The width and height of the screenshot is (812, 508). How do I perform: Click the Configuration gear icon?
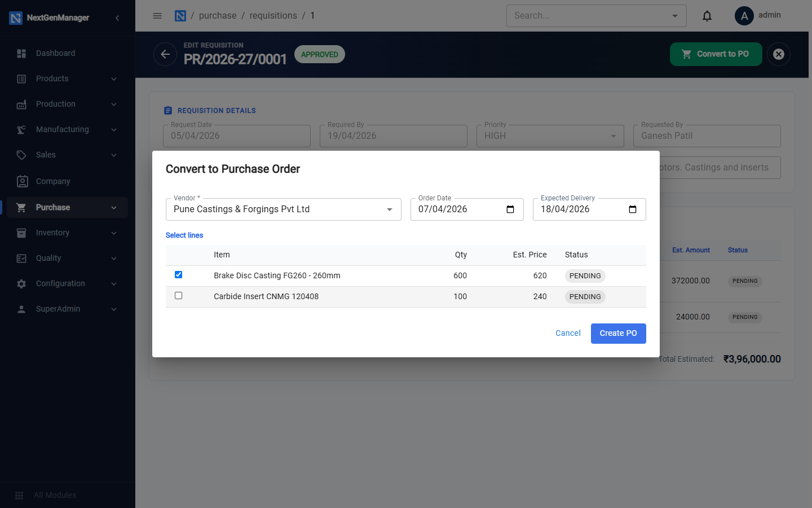tap(21, 283)
